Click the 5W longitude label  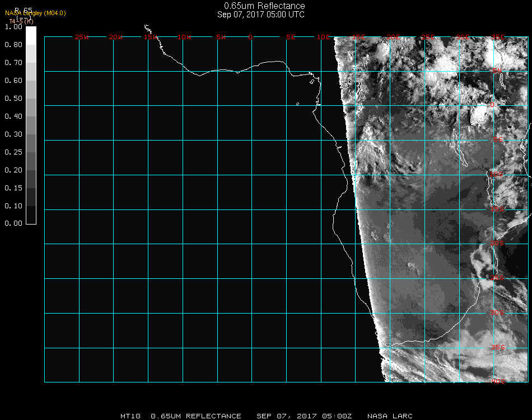click(x=221, y=37)
